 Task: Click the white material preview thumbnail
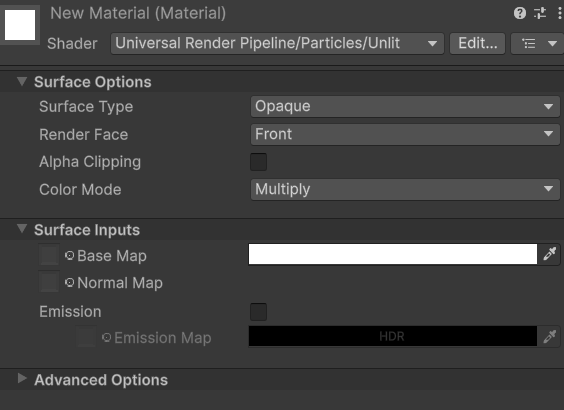20,25
